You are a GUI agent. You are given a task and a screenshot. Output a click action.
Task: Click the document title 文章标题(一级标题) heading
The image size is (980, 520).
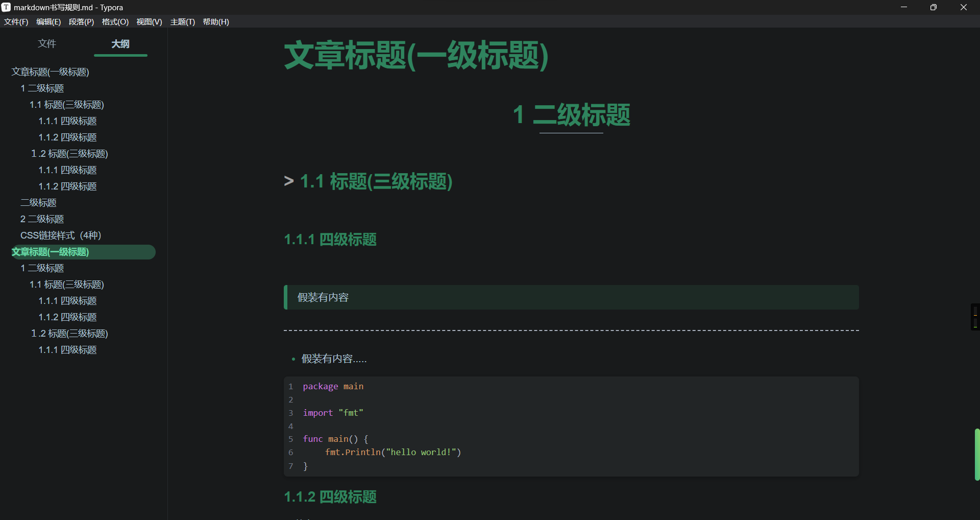tap(416, 55)
